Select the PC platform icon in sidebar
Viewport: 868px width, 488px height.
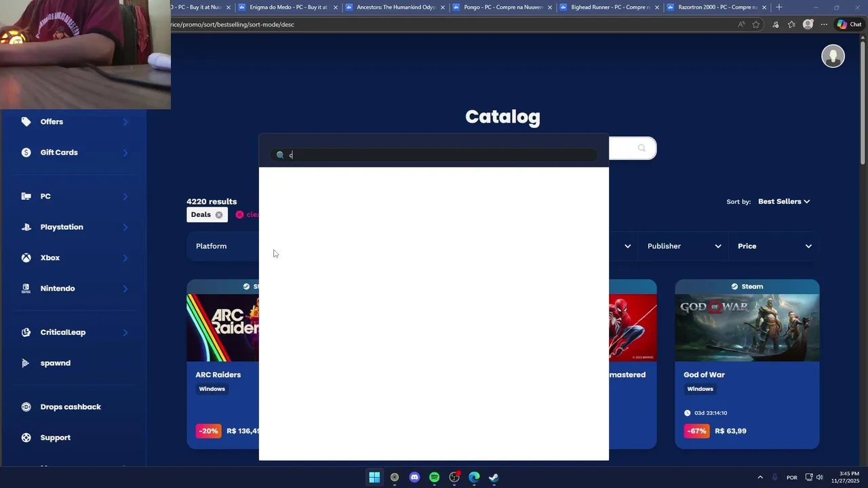click(x=26, y=197)
